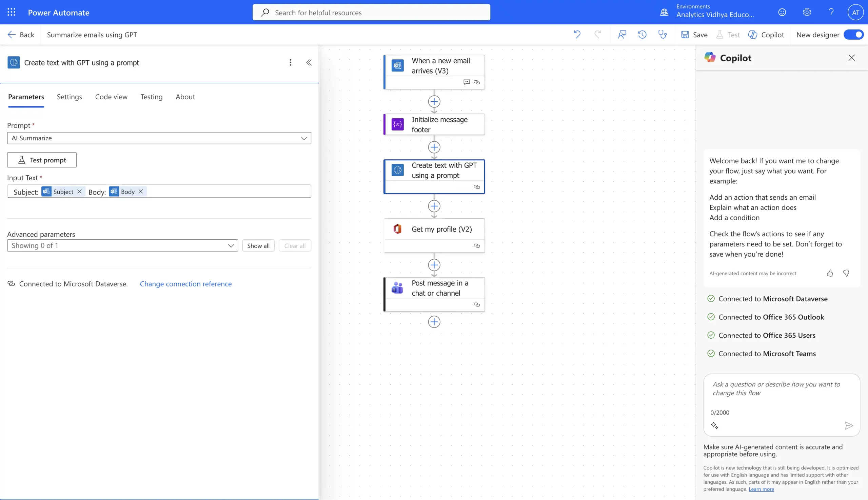This screenshot has width=868, height=500.
Task: Expand the advanced parameters dropdown
Action: click(231, 245)
